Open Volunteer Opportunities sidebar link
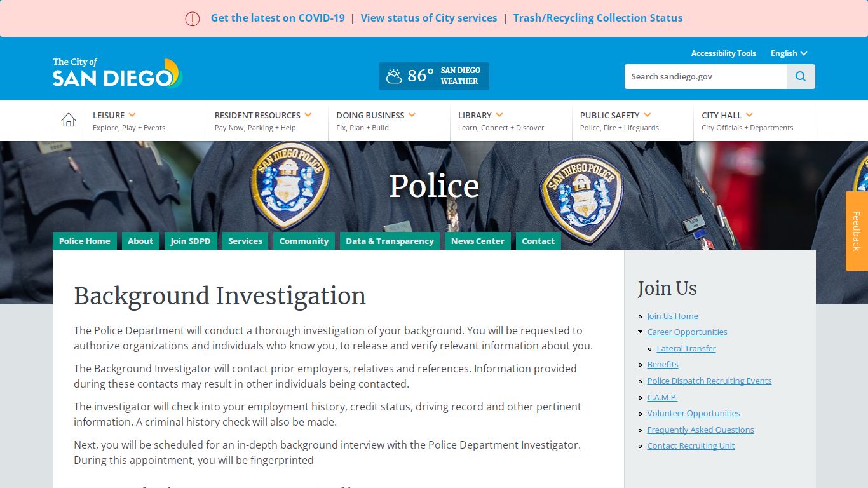This screenshot has width=868, height=488. [x=693, y=413]
